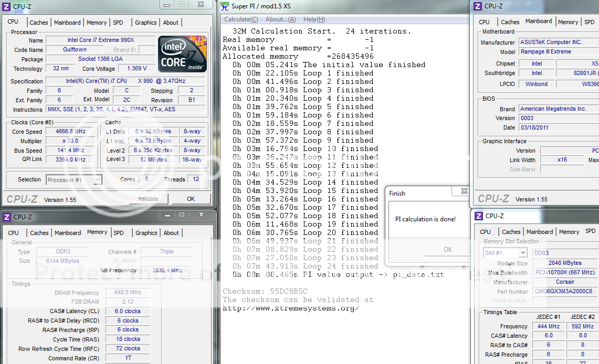Open Memory tab in the CPU-Z motherboard window
The height and width of the screenshot is (364, 599).
coord(568,22)
